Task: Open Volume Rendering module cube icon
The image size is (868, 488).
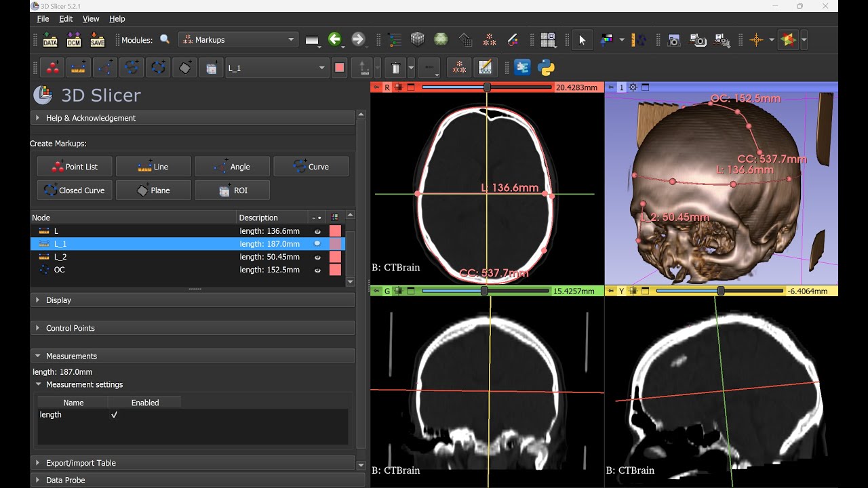Action: coord(417,40)
